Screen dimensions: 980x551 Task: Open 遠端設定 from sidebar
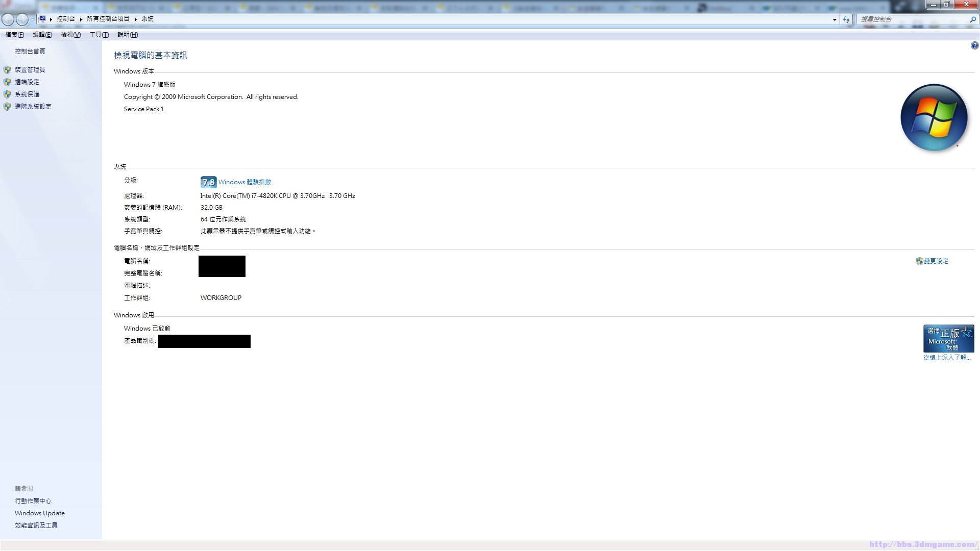pyautogui.click(x=27, y=82)
